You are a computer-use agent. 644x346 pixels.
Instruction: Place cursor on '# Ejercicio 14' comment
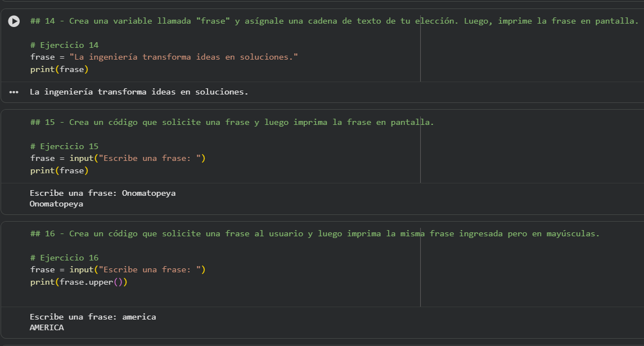(65, 45)
